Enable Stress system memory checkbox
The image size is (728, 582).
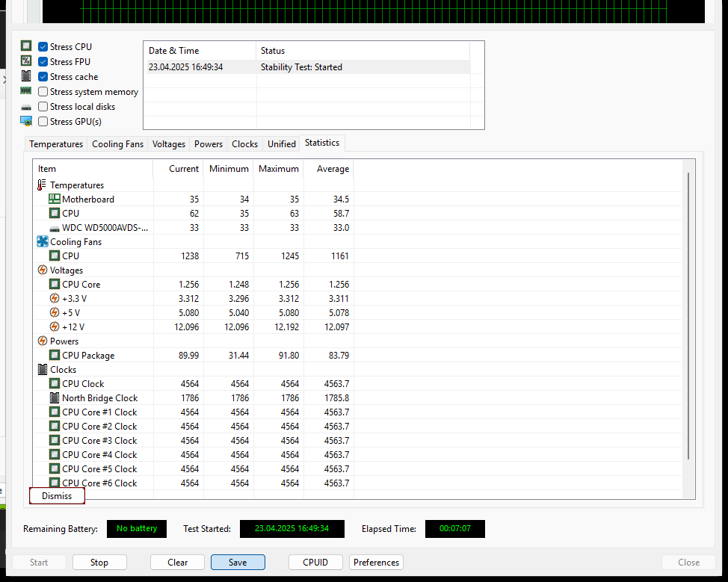43,92
